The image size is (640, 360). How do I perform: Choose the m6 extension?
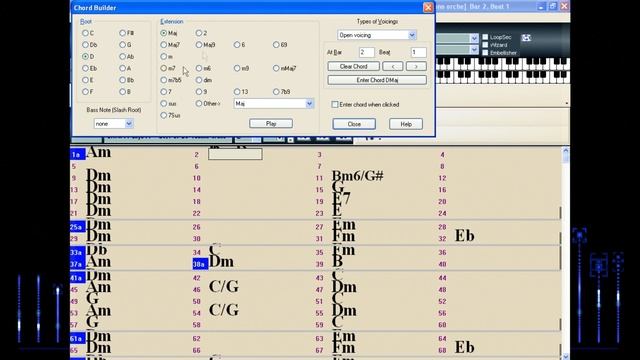pos(199,68)
